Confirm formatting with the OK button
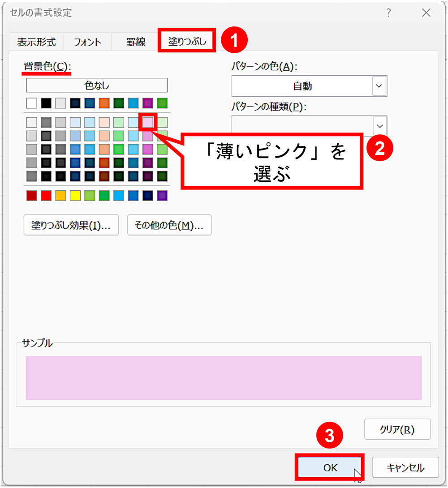 [330, 467]
